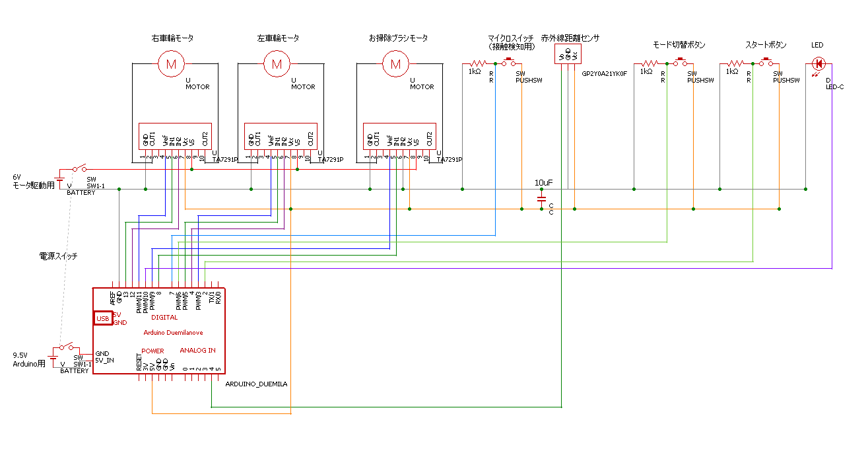Select the left wheel motor symbol (左車輪モータ)
Screen dimensions: 868x455
point(277,64)
